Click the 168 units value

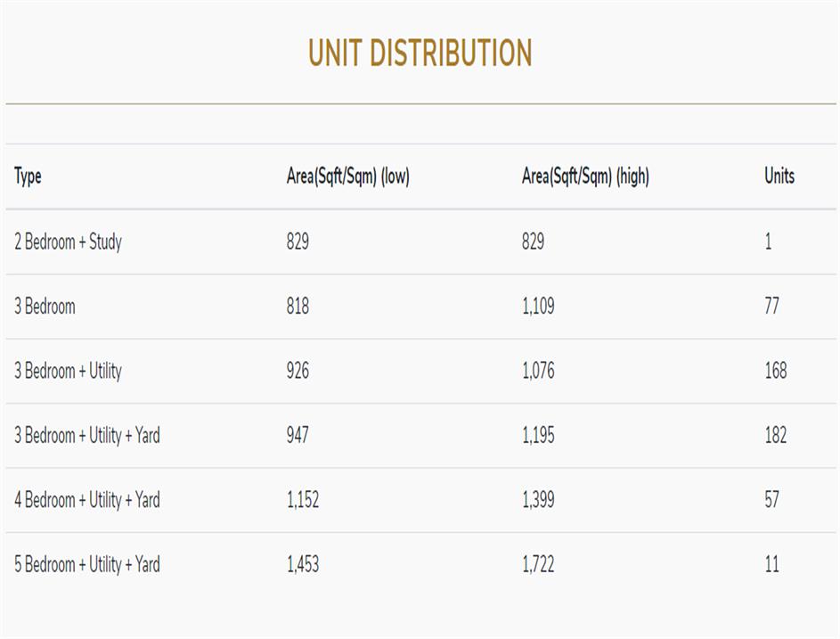click(775, 371)
